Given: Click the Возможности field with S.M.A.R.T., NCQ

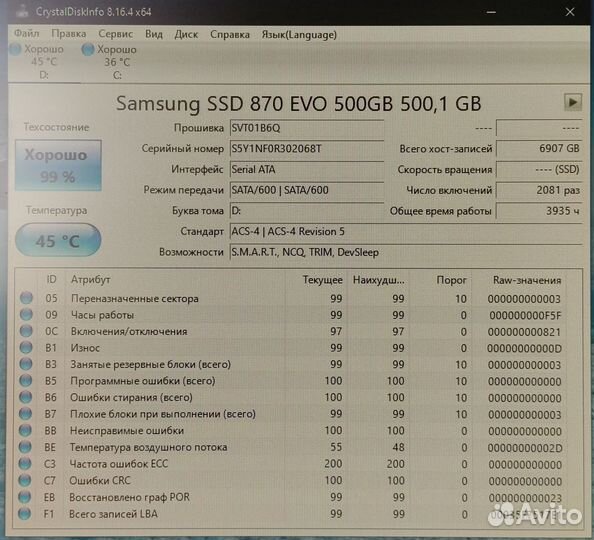Looking at the screenshot, I should pyautogui.click(x=406, y=252).
